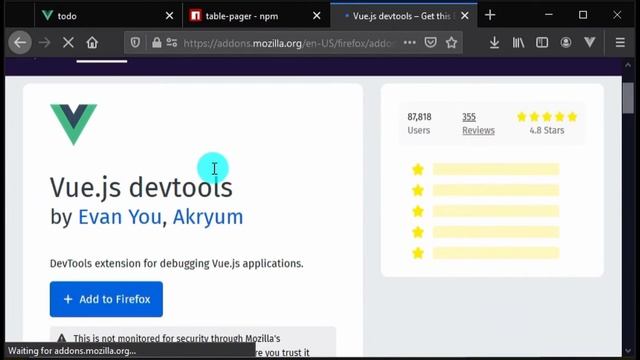
Task: Open site permissions icon in address bar
Action: (172, 42)
